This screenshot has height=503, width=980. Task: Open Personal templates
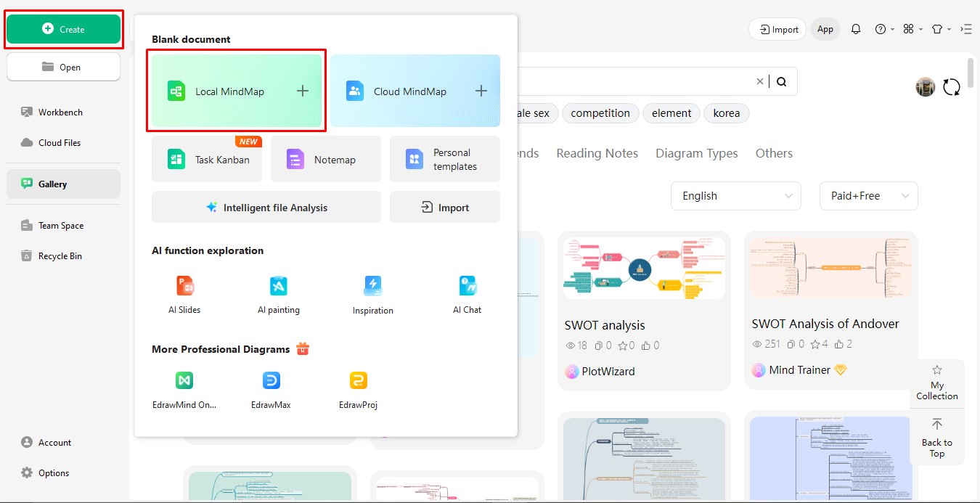point(445,159)
